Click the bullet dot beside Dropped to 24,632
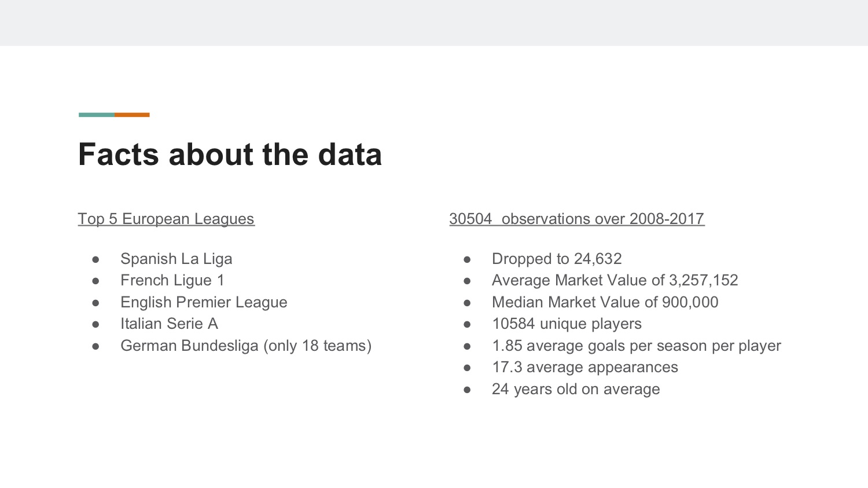Screen dimensions: 868x488 pyautogui.click(x=467, y=259)
